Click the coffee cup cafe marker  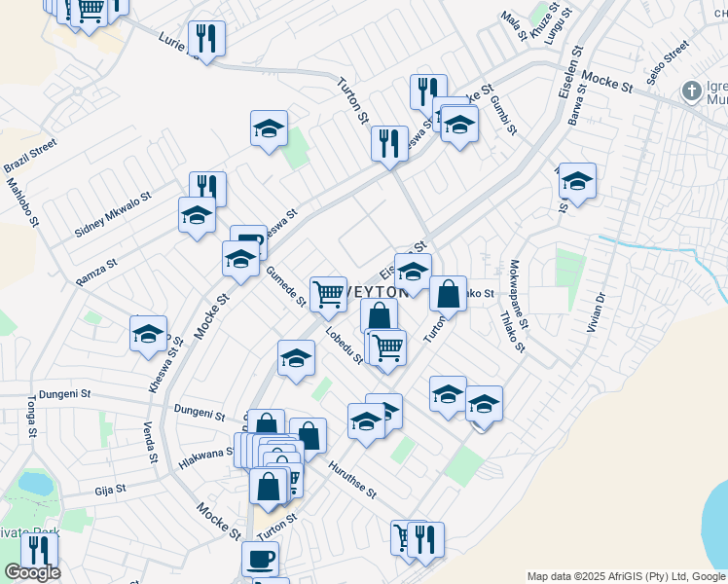point(260,559)
